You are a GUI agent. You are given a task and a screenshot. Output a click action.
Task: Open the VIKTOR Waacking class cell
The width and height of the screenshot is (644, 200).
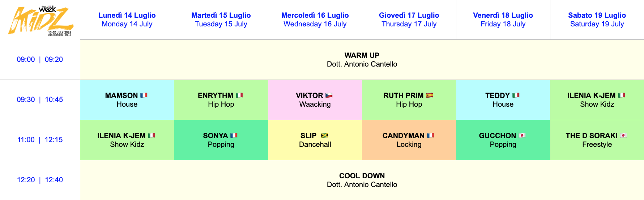[x=315, y=100]
